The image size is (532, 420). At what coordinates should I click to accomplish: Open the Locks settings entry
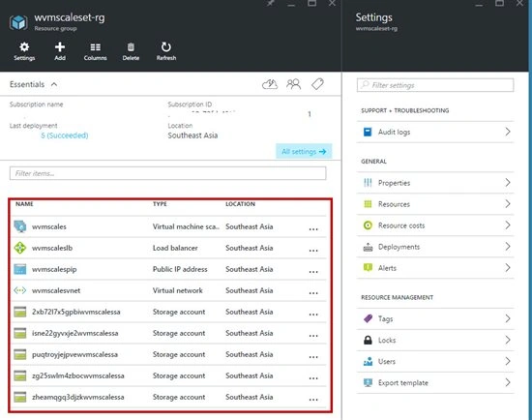pos(435,340)
